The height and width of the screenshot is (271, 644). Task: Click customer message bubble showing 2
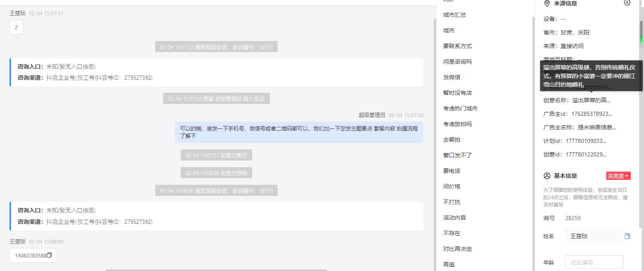(x=16, y=28)
